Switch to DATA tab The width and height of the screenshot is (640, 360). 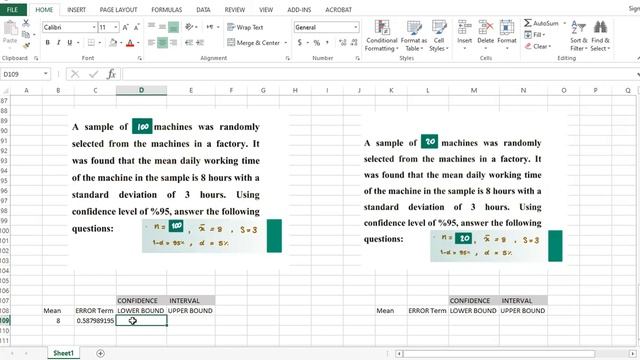click(203, 9)
